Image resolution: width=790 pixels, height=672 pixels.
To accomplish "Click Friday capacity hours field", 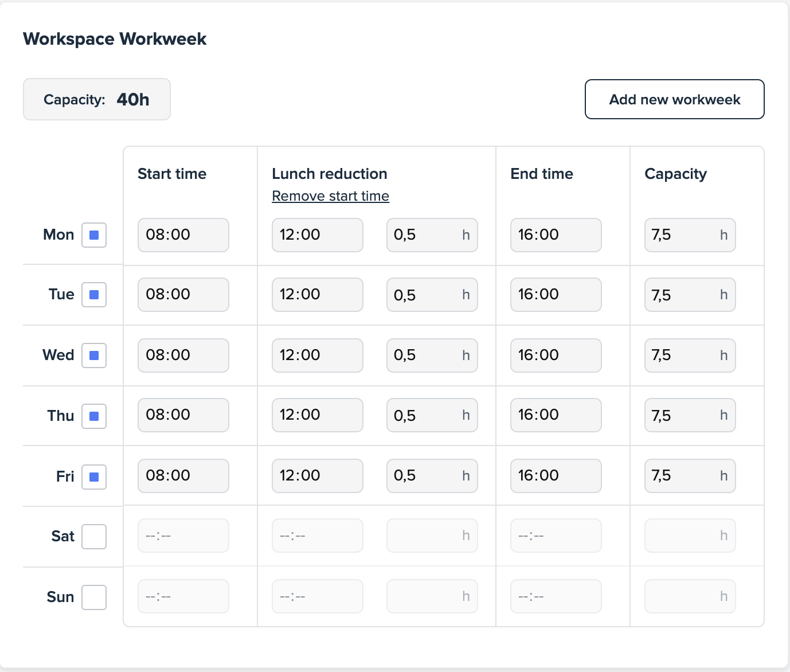I will (683, 476).
